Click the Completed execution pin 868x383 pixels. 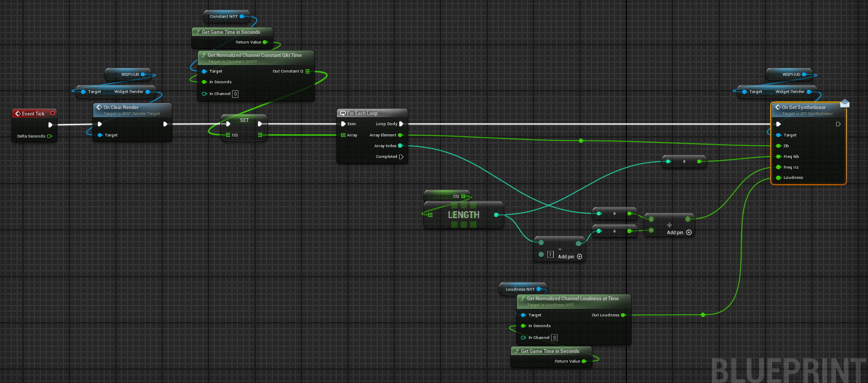(x=401, y=157)
